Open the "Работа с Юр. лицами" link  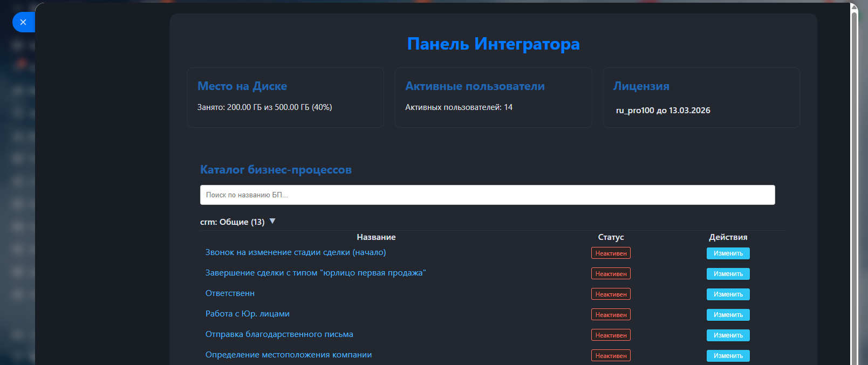pos(247,314)
